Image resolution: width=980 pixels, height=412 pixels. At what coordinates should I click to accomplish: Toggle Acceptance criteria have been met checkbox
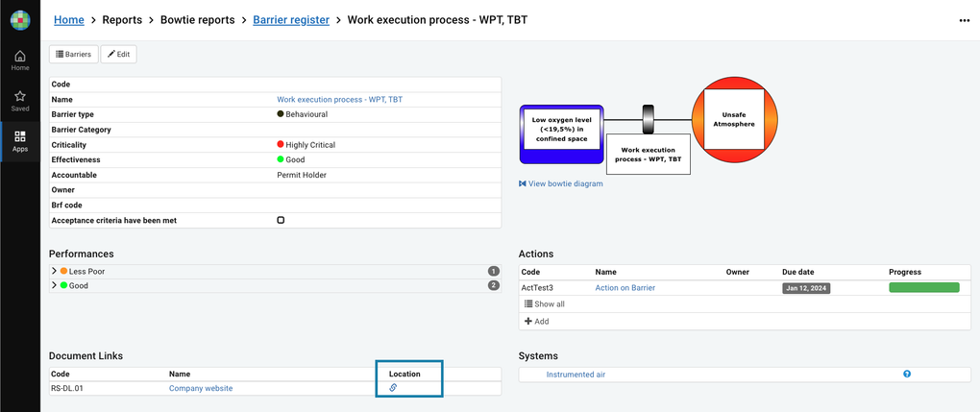coord(281,220)
